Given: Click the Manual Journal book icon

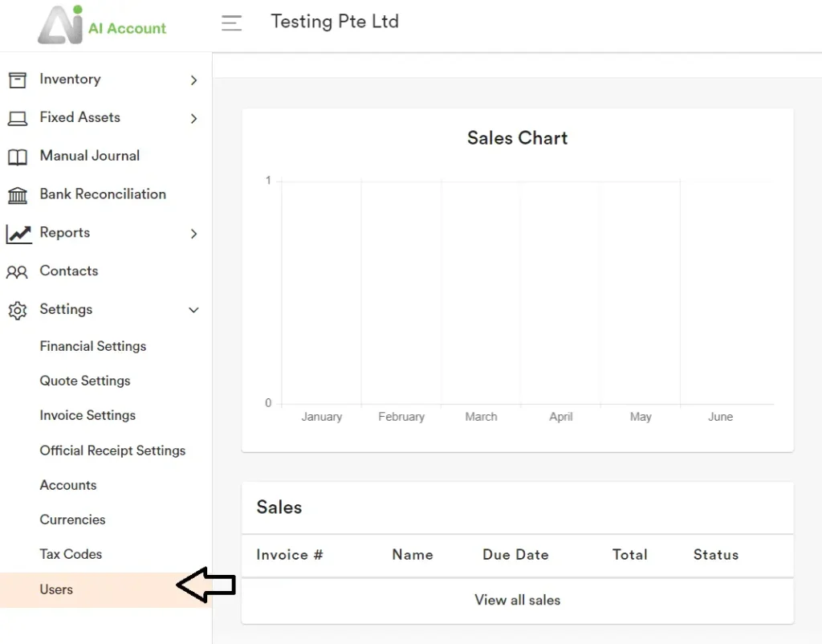Looking at the screenshot, I should (x=18, y=156).
